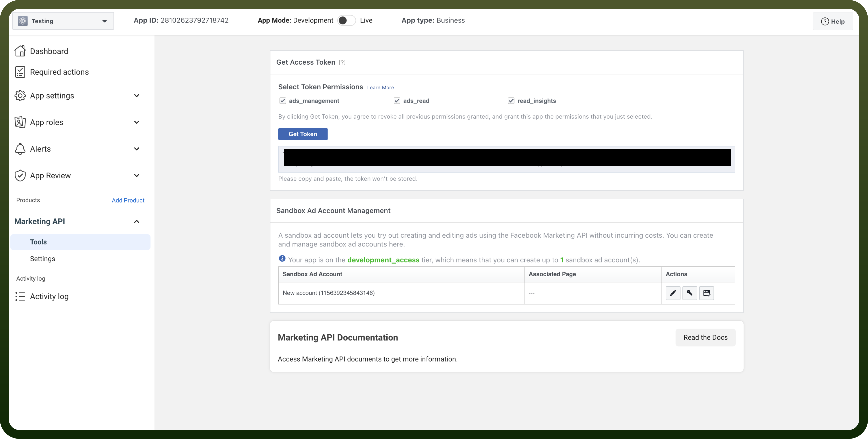Open Settings under Marketing API
Viewport: 868px width, 439px height.
43,258
